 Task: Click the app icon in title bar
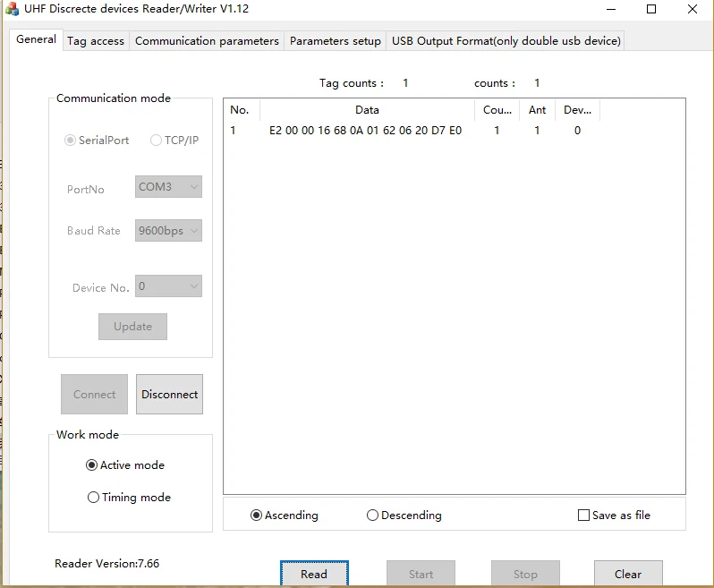(13, 9)
